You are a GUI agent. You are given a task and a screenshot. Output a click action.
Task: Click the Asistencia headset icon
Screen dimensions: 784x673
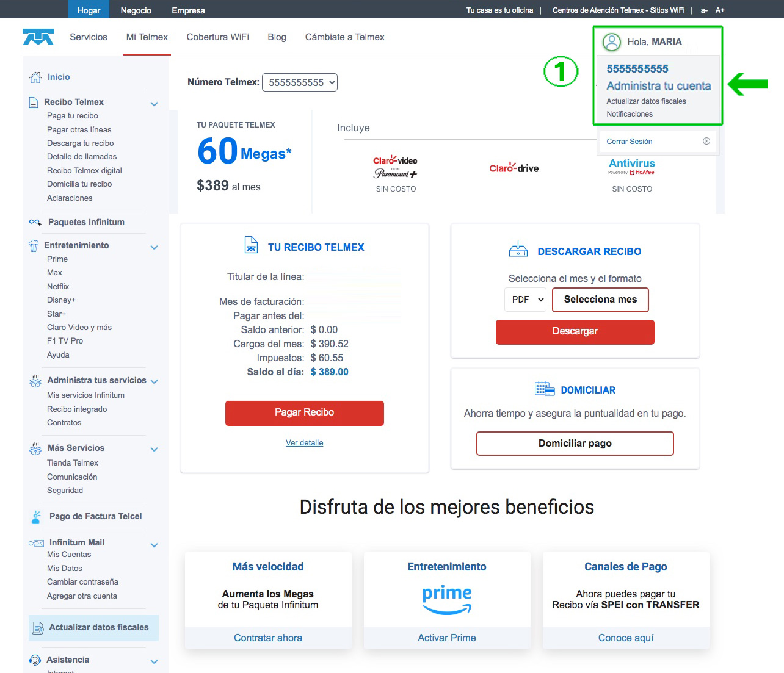click(x=35, y=660)
